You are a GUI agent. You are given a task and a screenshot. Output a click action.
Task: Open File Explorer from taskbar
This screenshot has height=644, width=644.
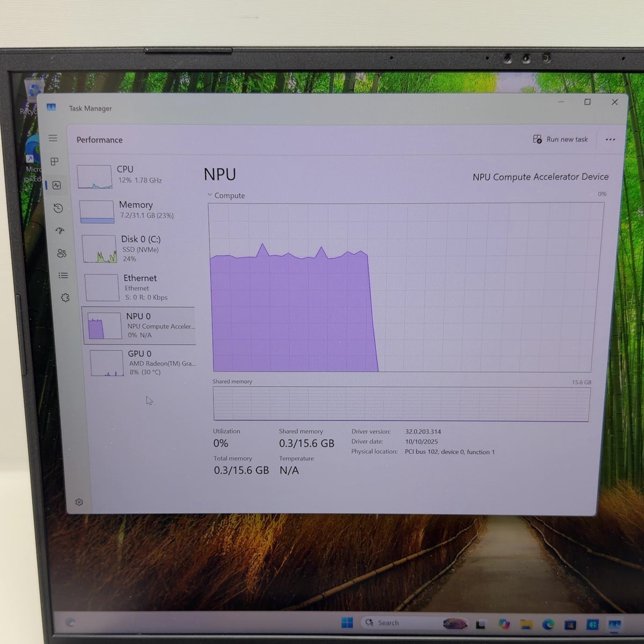(x=526, y=624)
